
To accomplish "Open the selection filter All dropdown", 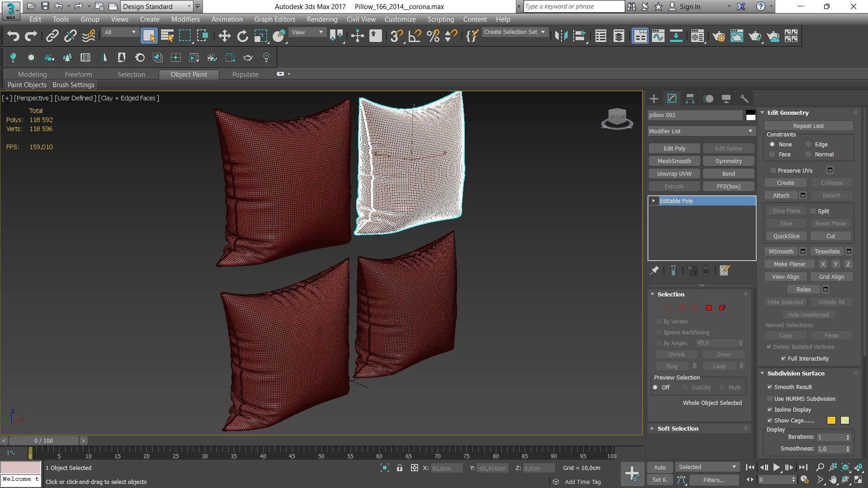I will [x=120, y=33].
